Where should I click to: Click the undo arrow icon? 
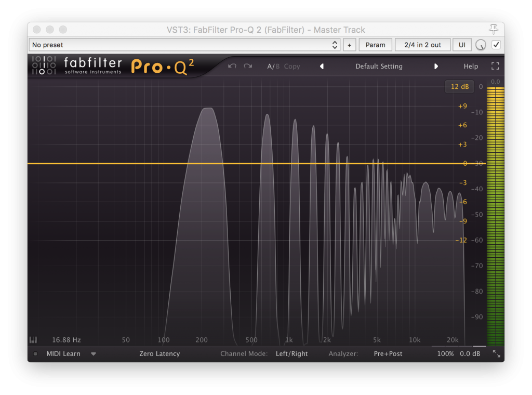(x=232, y=66)
